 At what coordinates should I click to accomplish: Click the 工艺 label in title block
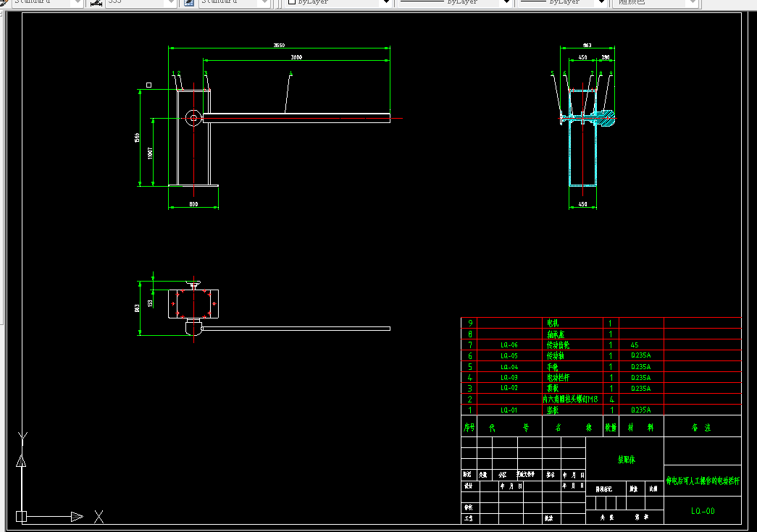point(468,518)
